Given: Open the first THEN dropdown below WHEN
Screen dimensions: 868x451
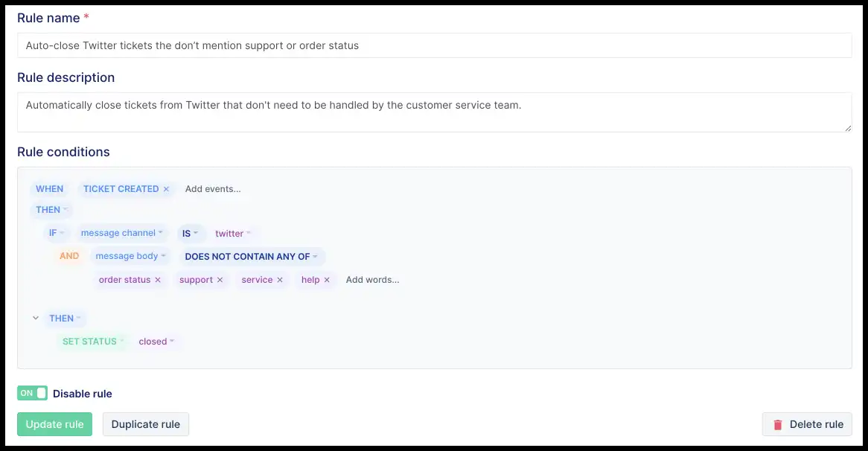Looking at the screenshot, I should pos(51,210).
